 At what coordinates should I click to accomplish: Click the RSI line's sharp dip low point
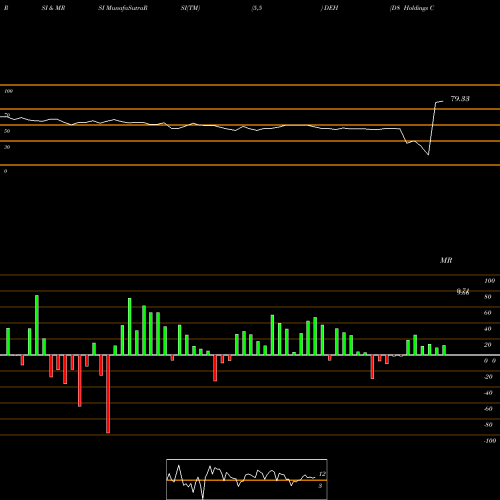point(428,155)
